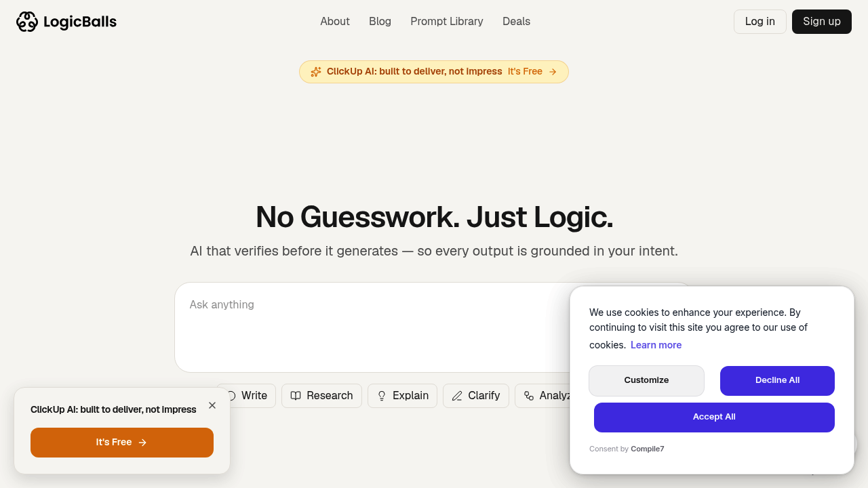
Task: Click the Write chip
Action: tap(246, 396)
